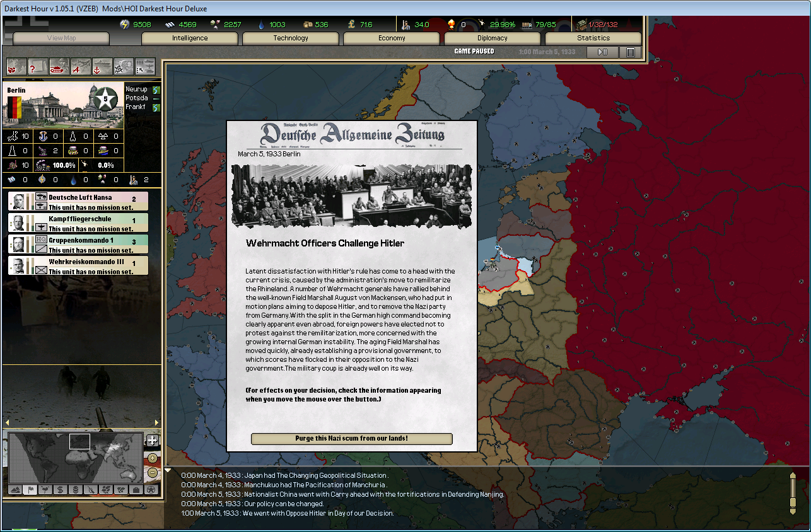Screen dimensions: 811x532
Task: Click the manpower value 34.0
Action: (x=422, y=25)
